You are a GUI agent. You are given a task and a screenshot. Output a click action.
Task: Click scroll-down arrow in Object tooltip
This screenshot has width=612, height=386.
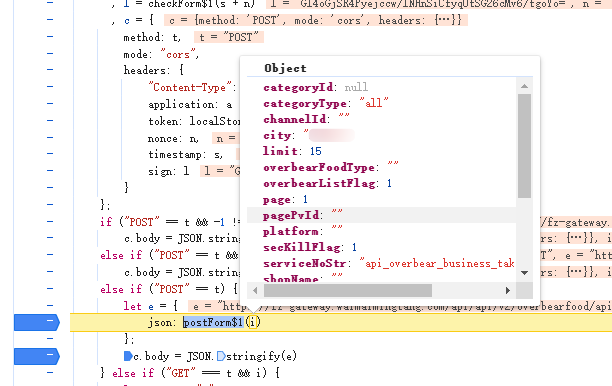coord(524,273)
